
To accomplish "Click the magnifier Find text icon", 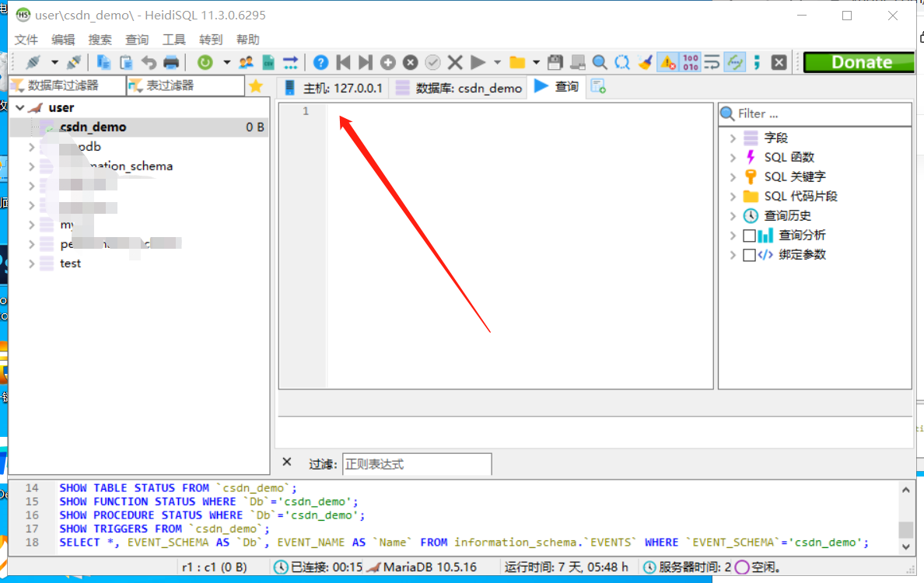I will (x=600, y=62).
